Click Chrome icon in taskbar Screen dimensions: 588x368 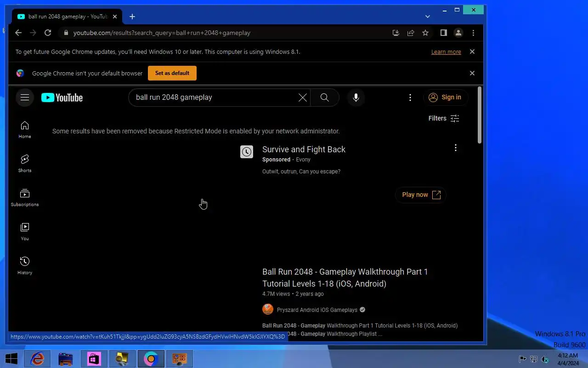[x=151, y=359]
